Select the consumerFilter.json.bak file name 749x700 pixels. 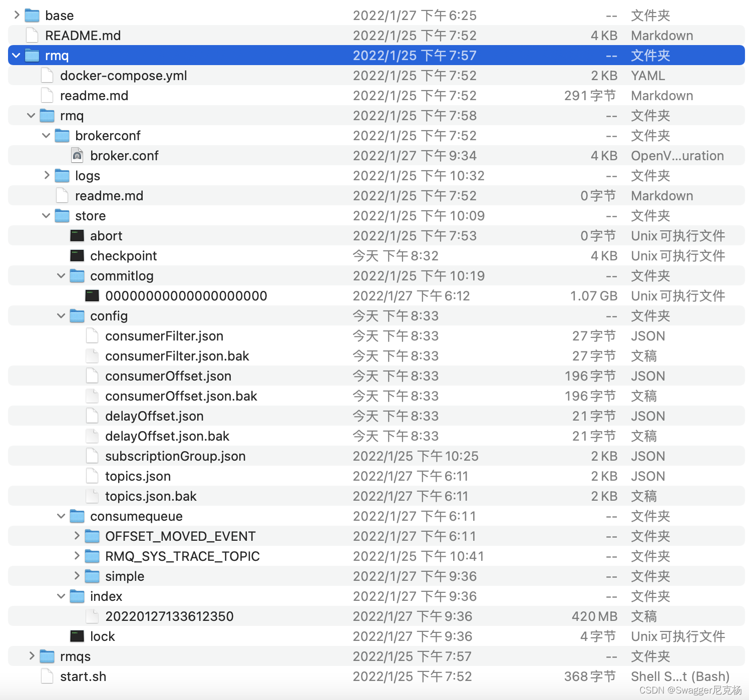(177, 356)
